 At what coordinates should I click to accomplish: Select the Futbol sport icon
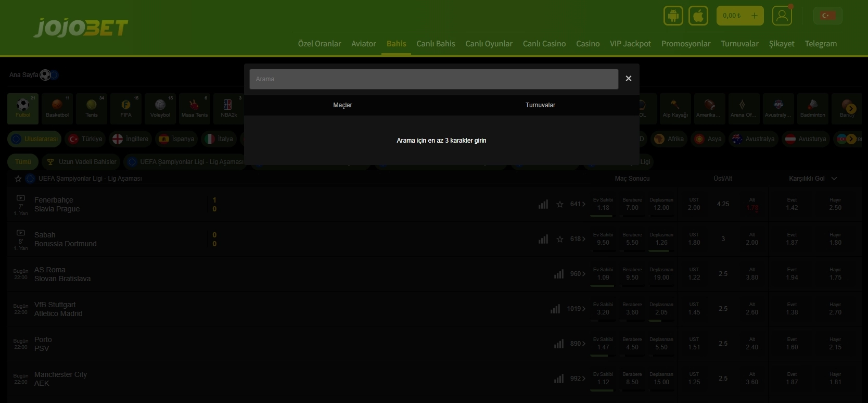click(23, 109)
